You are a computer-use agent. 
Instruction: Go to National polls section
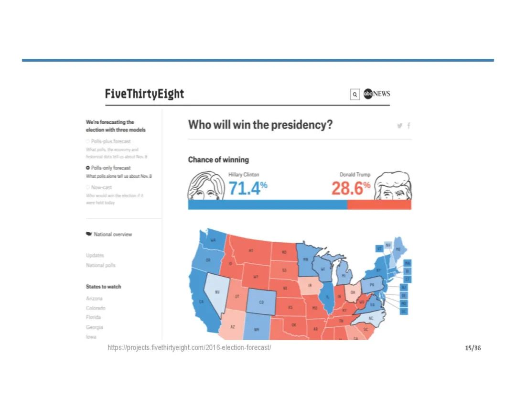(101, 265)
